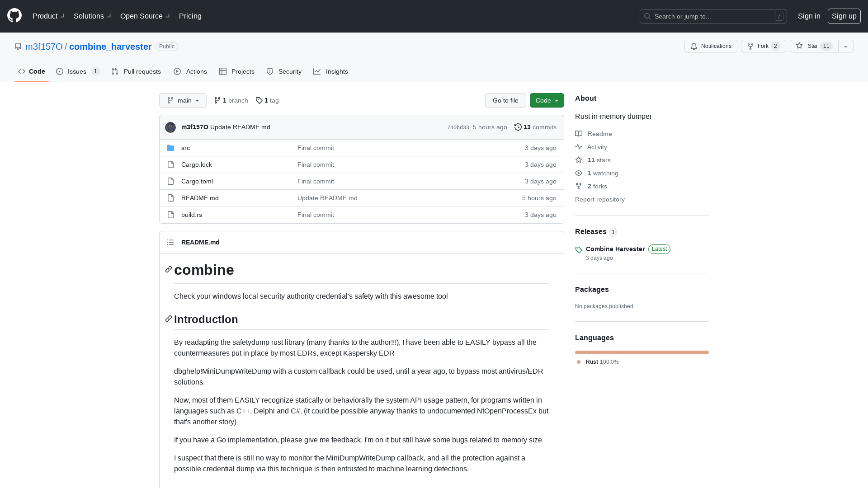Image resolution: width=868 pixels, height=488 pixels.
Task: Open the Combine Harvester release
Action: coord(615,249)
